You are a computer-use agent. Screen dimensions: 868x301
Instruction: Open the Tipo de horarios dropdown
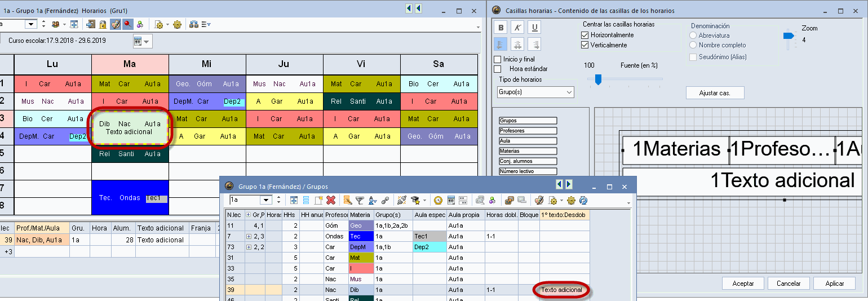[535, 92]
